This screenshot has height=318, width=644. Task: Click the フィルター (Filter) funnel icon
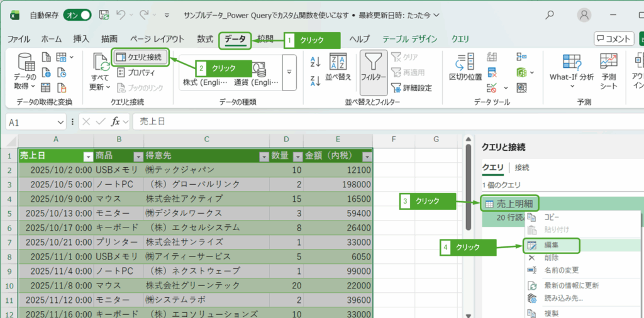(374, 63)
